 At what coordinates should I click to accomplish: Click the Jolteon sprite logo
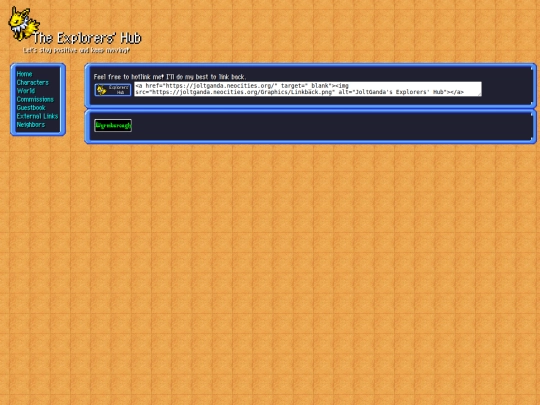point(23,23)
